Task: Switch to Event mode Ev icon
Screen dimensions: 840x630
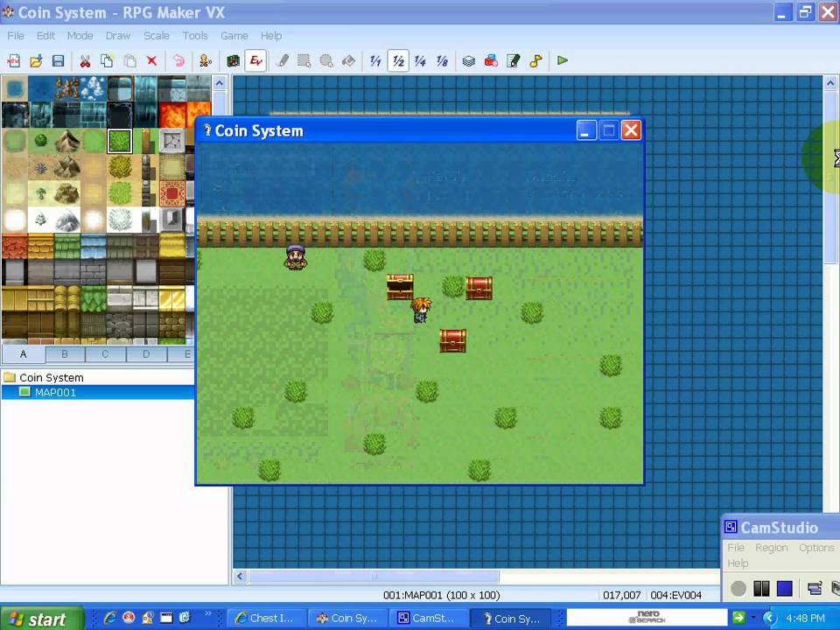Action: pos(255,60)
